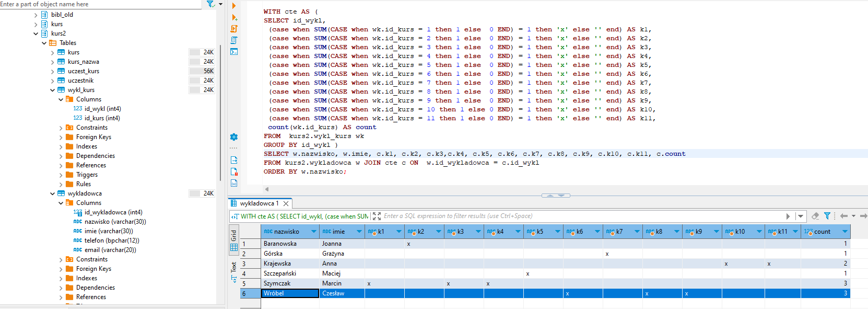Click the wykl_kurs table icon
Screen dimensions: 868x309
point(61,90)
